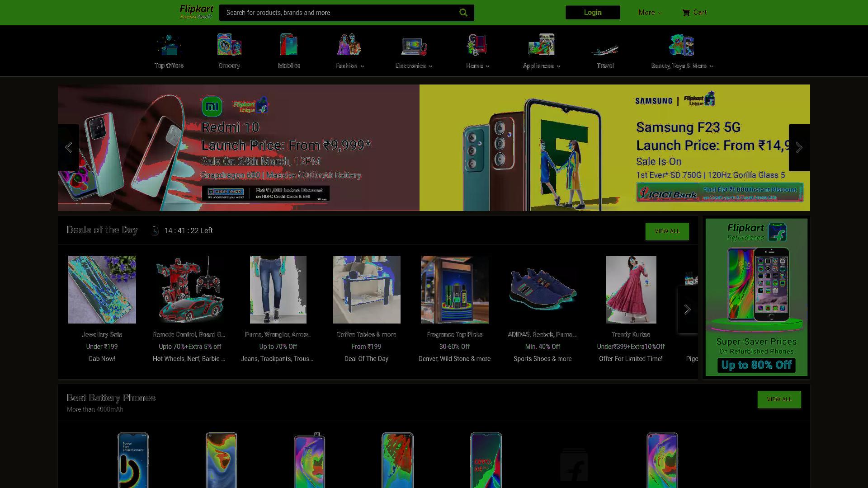Expand the Appliances menu chevron
Screen dimensions: 868x488
(558, 66)
